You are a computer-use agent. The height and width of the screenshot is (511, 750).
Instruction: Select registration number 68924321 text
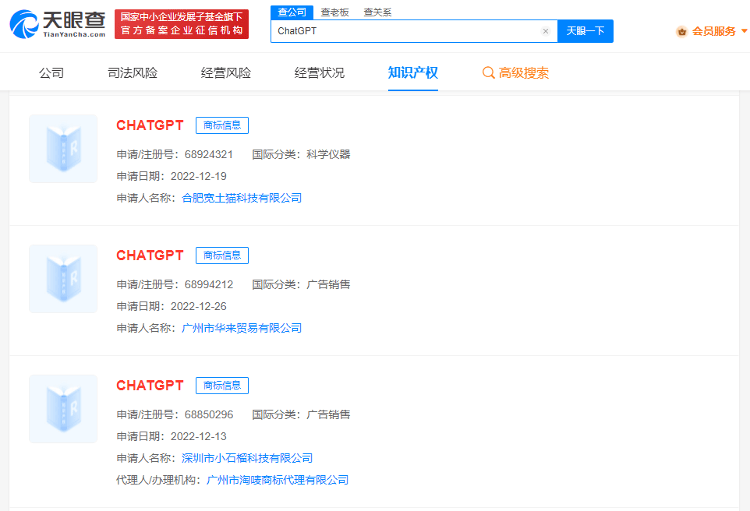tap(209, 155)
